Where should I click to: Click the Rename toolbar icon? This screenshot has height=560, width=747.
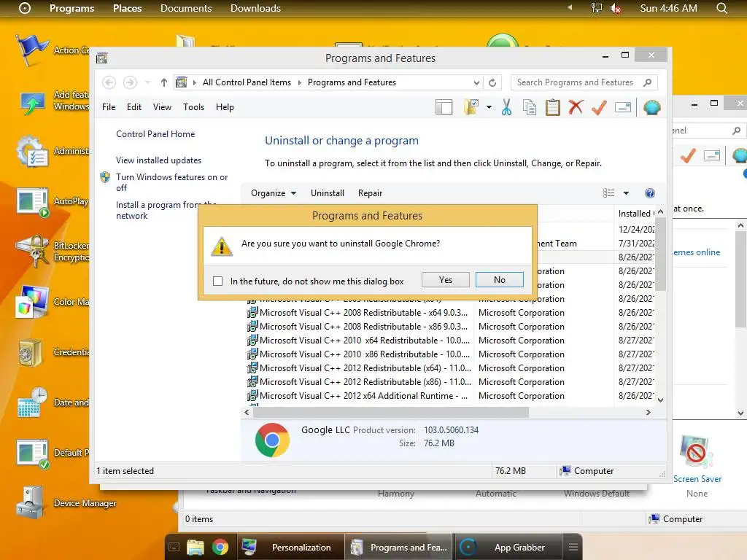(623, 107)
